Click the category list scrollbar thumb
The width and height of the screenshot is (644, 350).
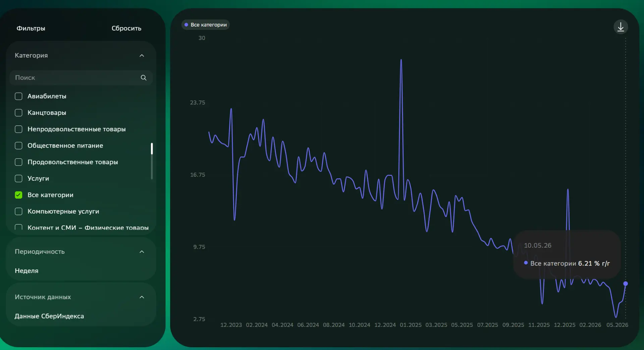[x=152, y=149]
